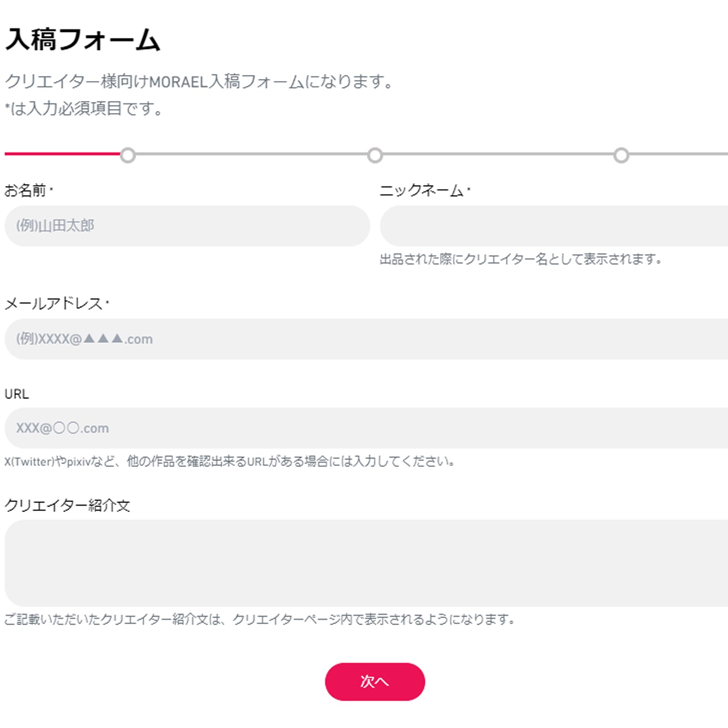Click the first step circle on progress bar
The image size is (728, 728).
pyautogui.click(x=128, y=155)
